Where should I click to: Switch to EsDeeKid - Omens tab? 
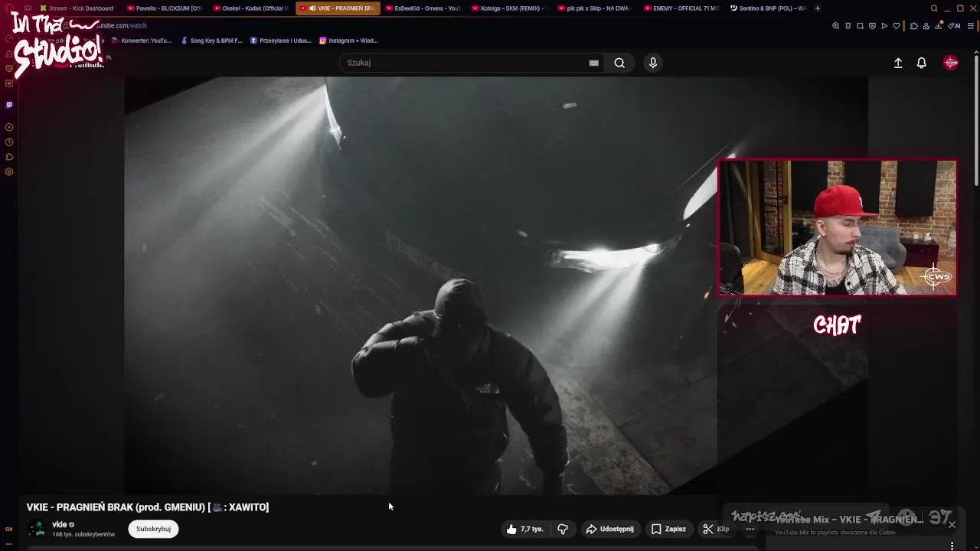(423, 8)
